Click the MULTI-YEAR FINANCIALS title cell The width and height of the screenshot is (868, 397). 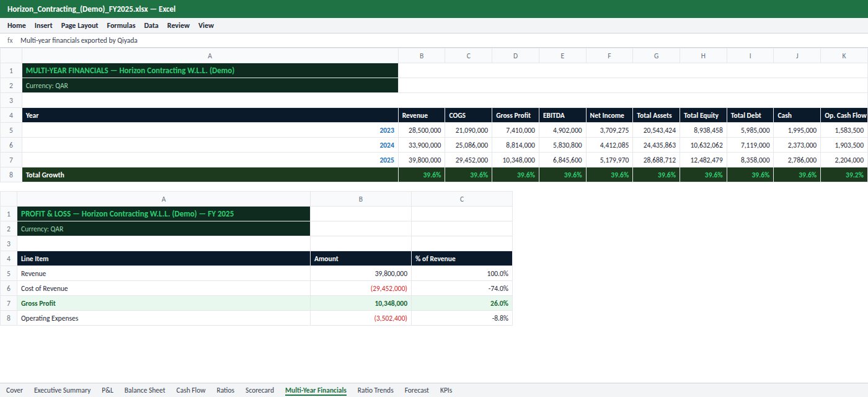(210, 71)
